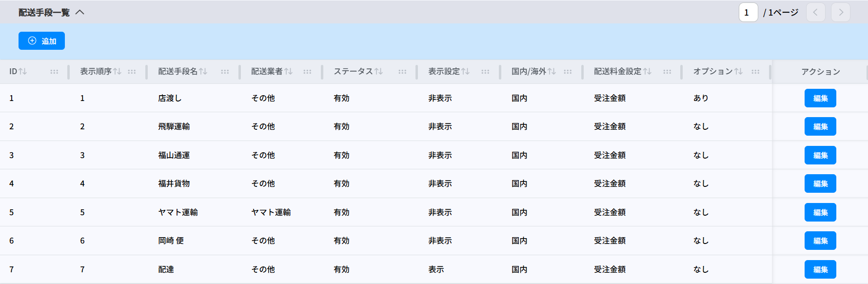Click drag-handle dots in ID column header

[54, 72]
